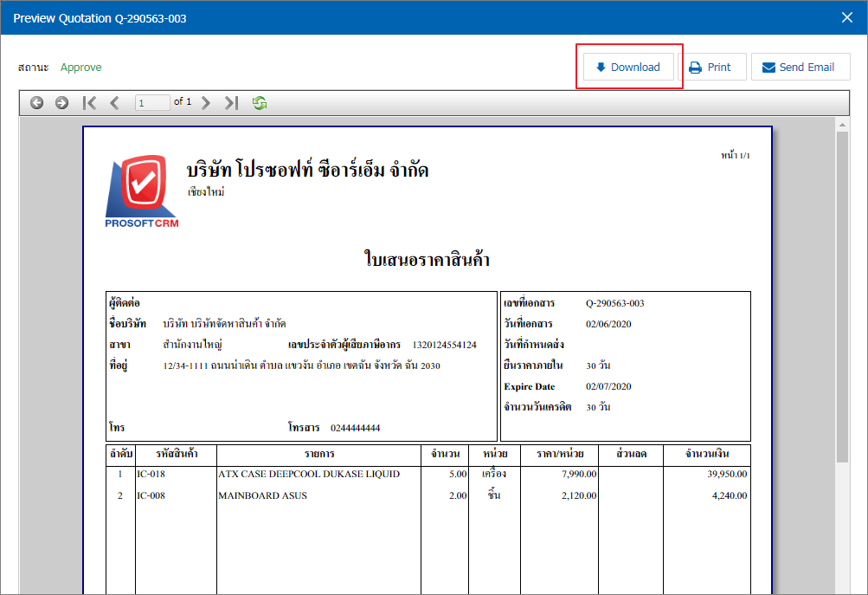Screen dimensions: 868x595
Task: Click unit price 2,120.00
Action: (579, 495)
